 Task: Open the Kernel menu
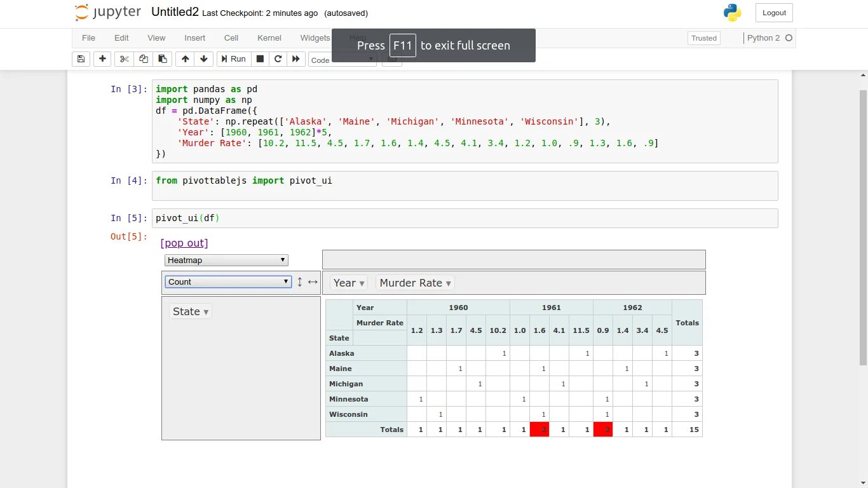(269, 38)
